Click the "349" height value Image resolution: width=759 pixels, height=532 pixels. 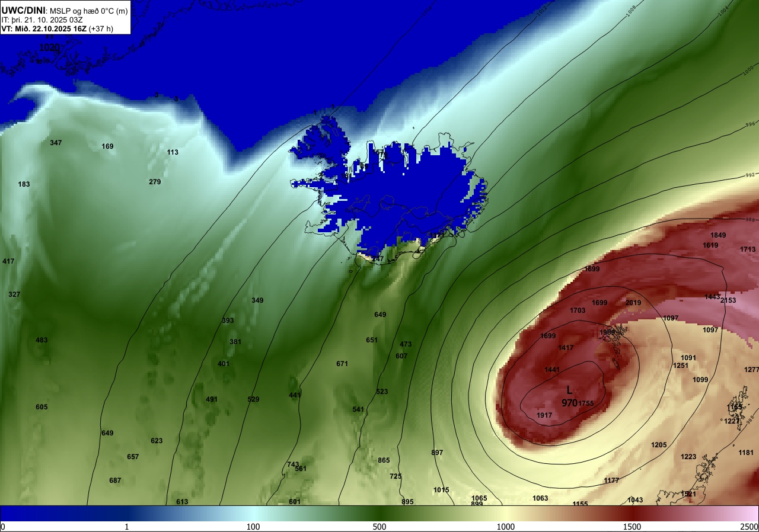tap(257, 300)
